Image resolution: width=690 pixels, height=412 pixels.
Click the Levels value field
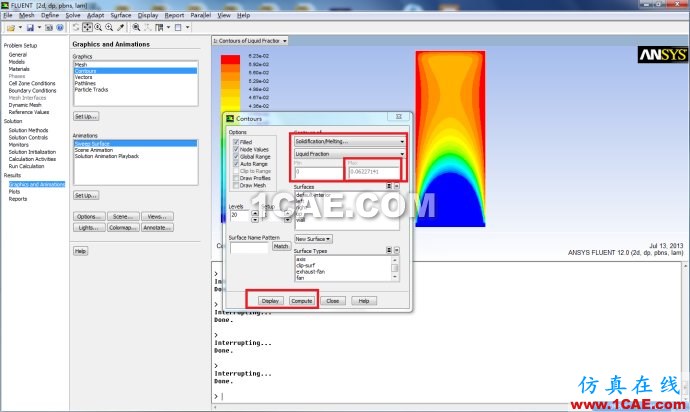pyautogui.click(x=240, y=216)
